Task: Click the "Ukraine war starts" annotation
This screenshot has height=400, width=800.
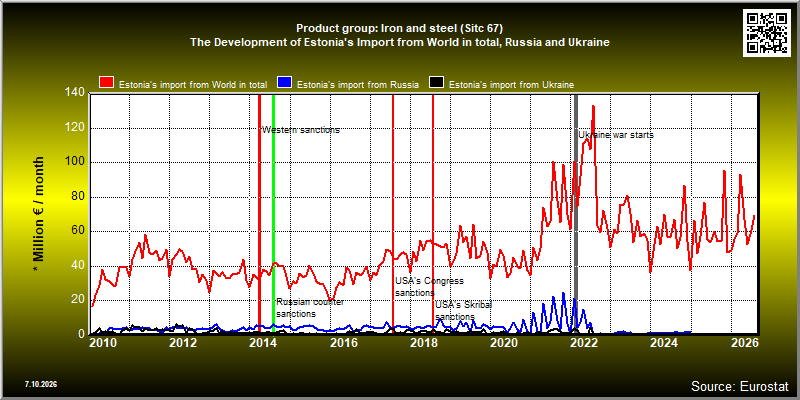Action: point(616,135)
